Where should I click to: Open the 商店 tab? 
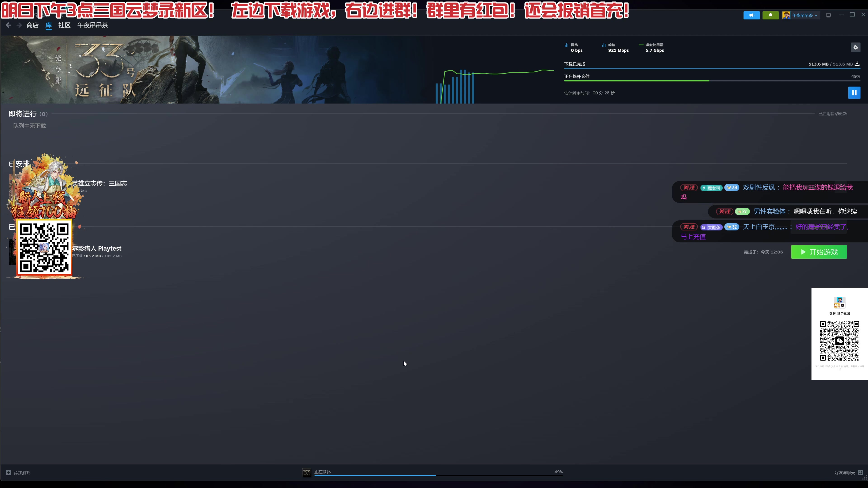[33, 25]
